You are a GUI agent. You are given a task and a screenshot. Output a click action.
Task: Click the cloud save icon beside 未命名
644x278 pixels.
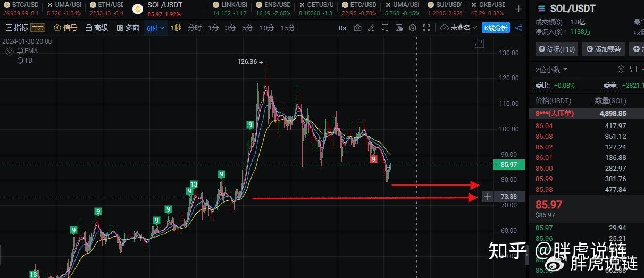(x=445, y=28)
